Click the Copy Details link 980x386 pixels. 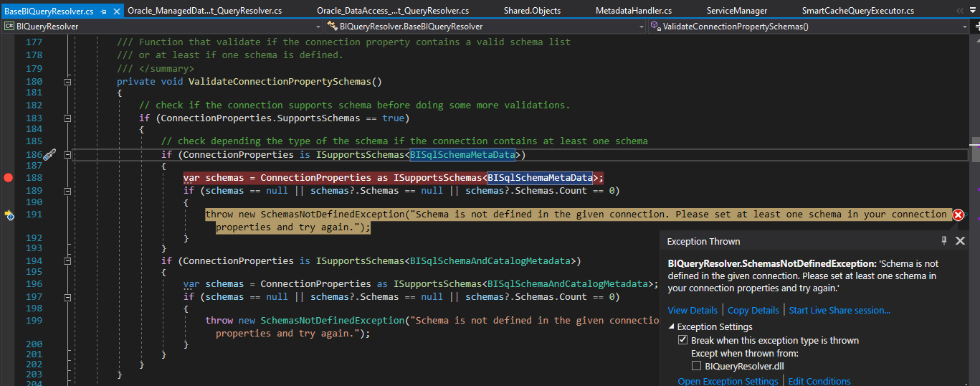753,311
